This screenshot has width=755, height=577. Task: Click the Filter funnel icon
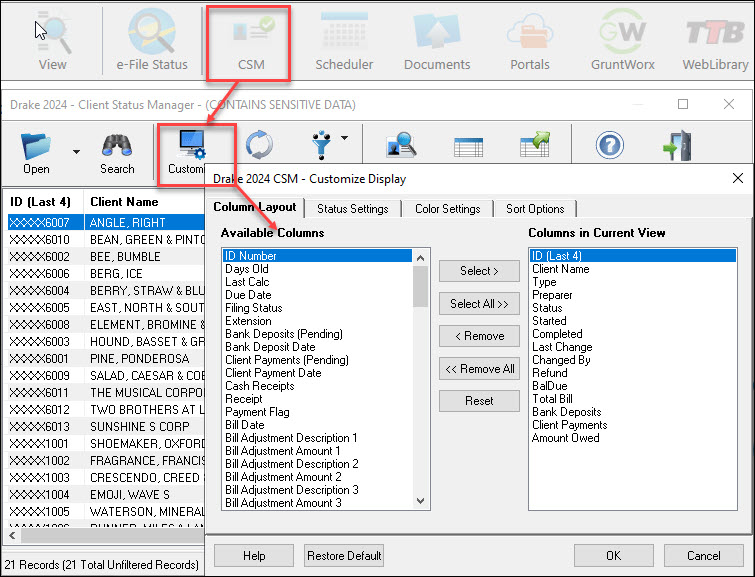pos(321,145)
